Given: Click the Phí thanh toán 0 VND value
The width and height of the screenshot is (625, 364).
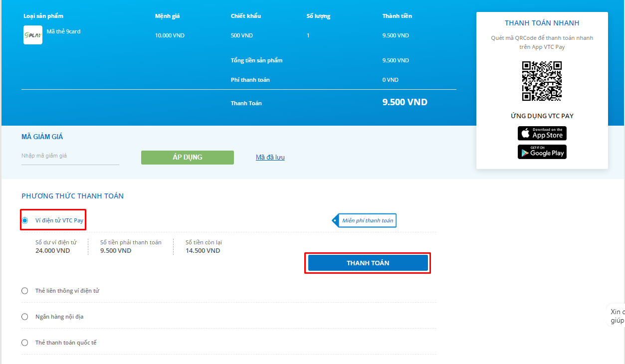Looking at the screenshot, I should 391,80.
